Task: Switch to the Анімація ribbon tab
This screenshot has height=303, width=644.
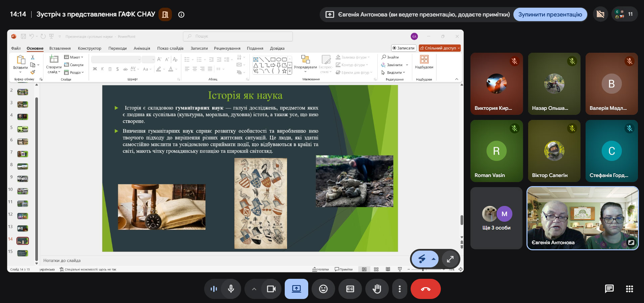Action: point(142,48)
